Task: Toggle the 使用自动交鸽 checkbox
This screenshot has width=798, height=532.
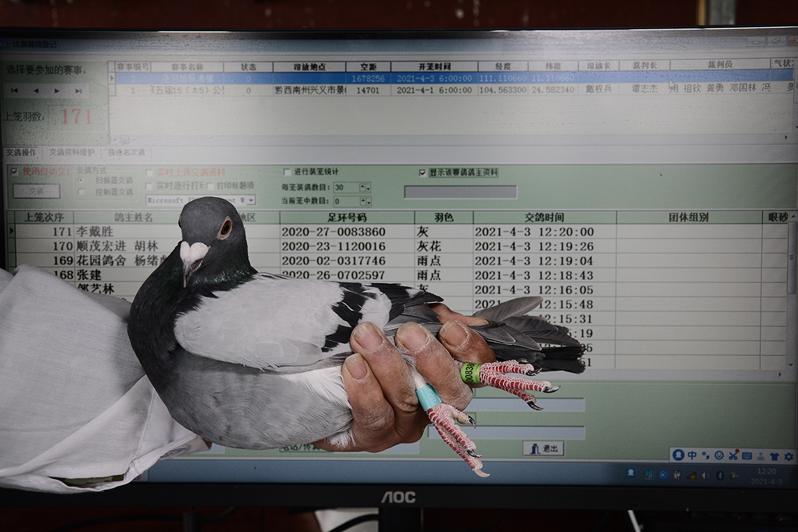Action: (x=14, y=171)
